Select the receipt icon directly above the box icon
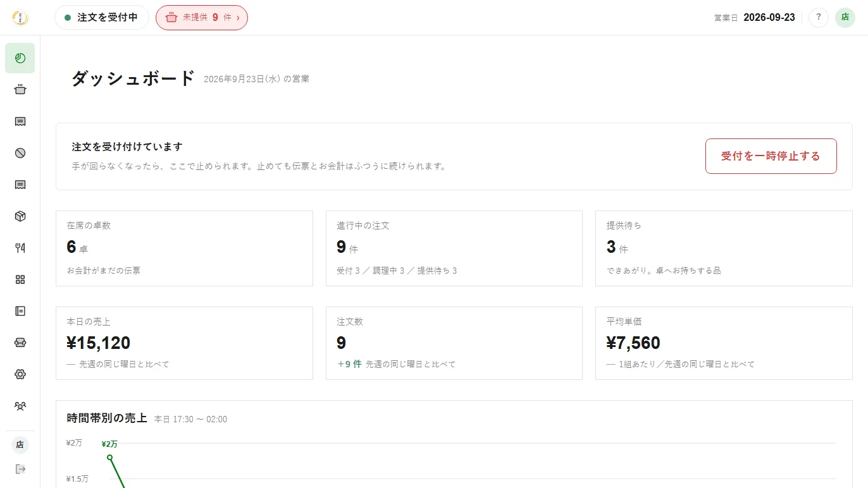The width and height of the screenshot is (868, 488). point(20,185)
